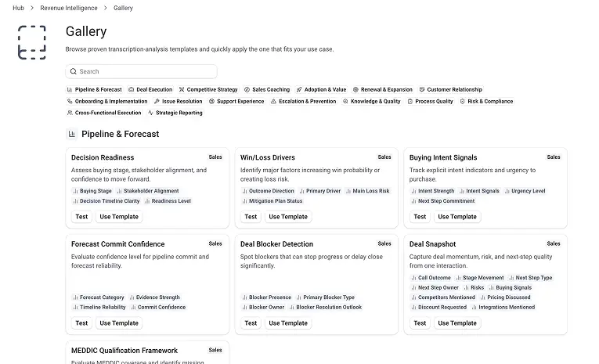Use the Decision Readiness template
The width and height of the screenshot is (599, 364).
tap(119, 217)
